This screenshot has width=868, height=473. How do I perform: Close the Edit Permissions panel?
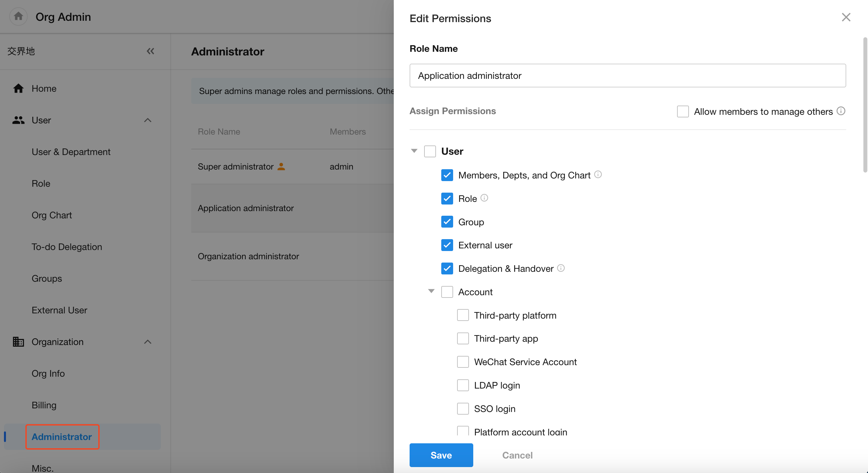pyautogui.click(x=846, y=17)
